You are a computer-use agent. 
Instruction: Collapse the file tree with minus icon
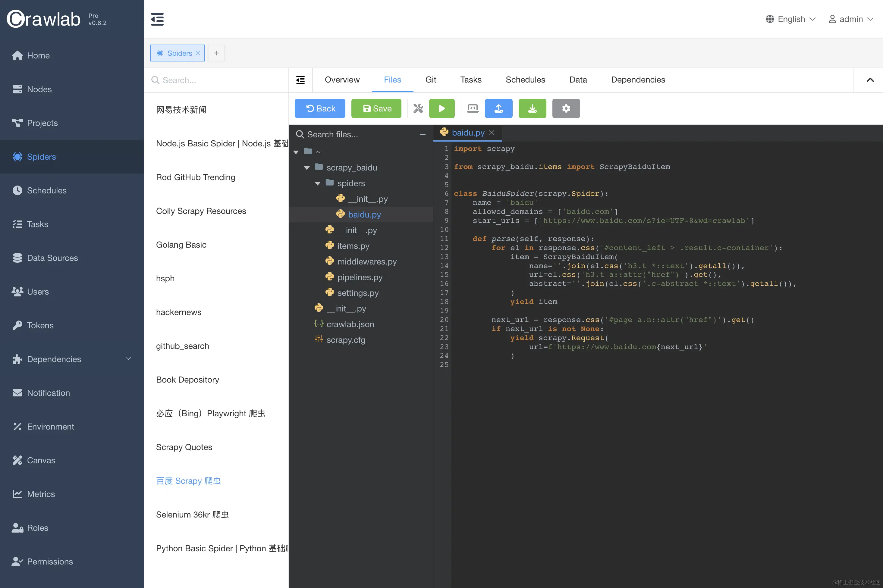(x=423, y=134)
